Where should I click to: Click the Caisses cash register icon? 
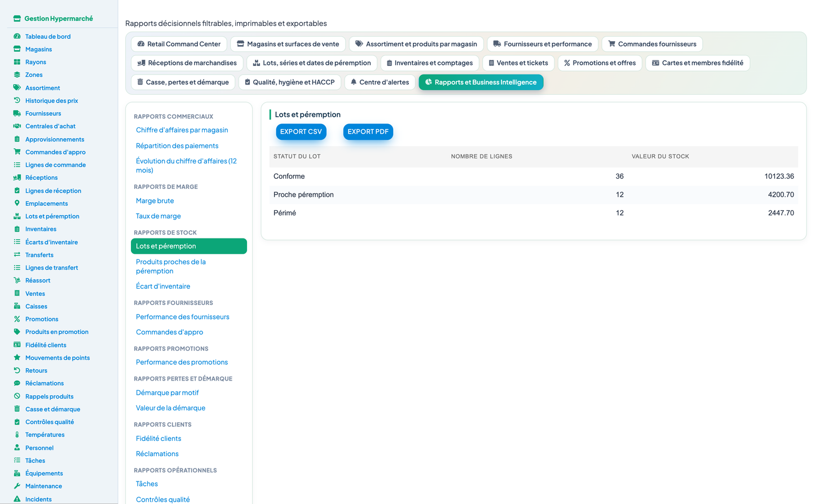(x=17, y=306)
